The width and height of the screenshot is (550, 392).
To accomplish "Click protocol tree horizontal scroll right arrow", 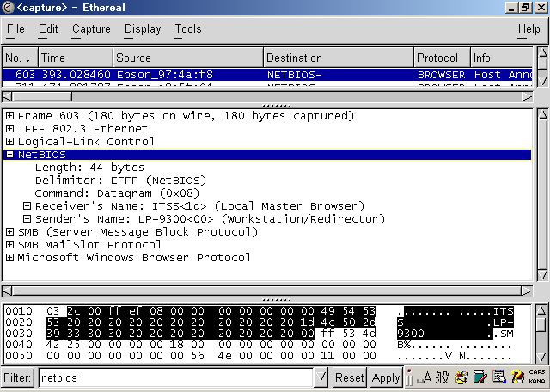I will pyautogui.click(x=527, y=291).
